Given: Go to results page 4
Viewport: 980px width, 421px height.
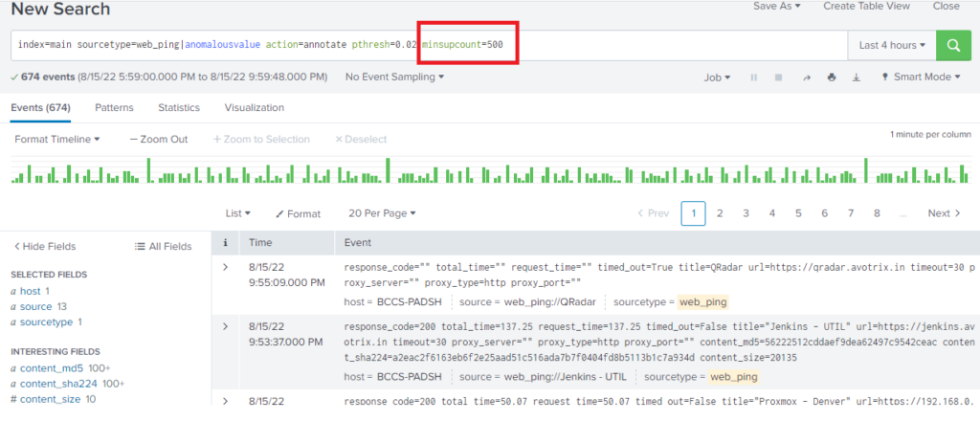Looking at the screenshot, I should click(x=772, y=213).
